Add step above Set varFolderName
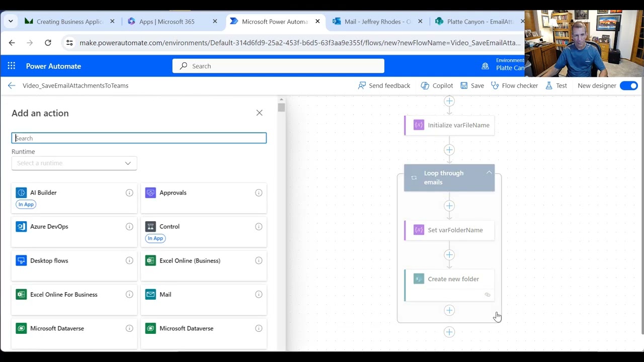644x362 pixels. (x=449, y=206)
